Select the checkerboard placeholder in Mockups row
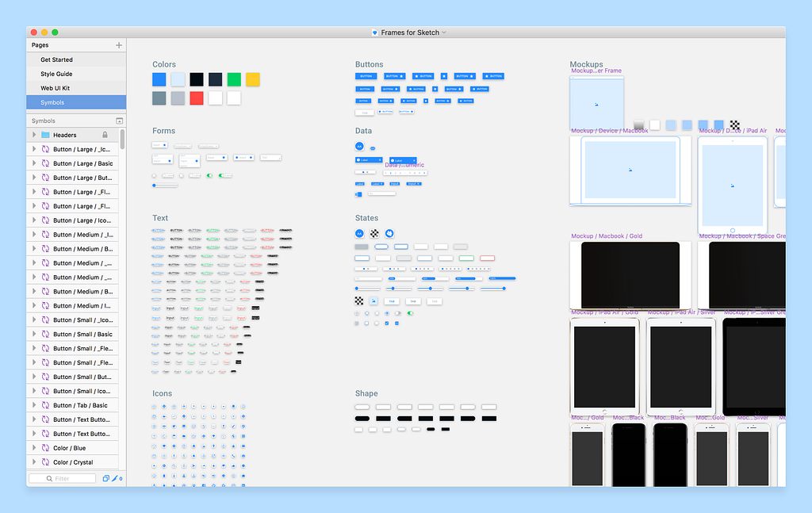 (735, 124)
